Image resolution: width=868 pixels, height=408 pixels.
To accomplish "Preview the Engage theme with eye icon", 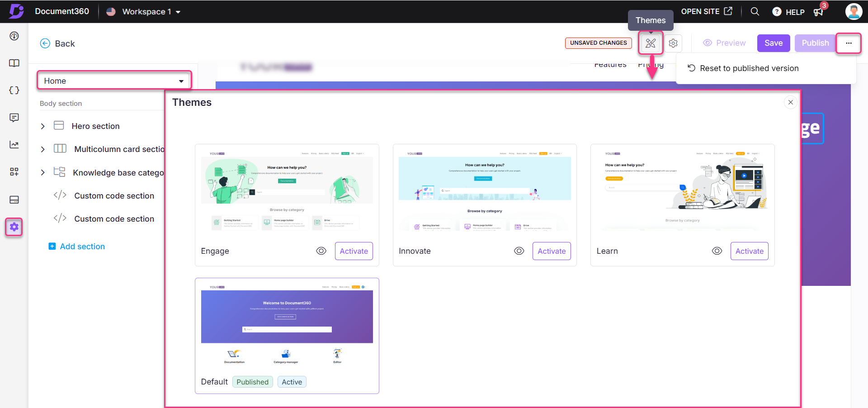I will tap(321, 251).
